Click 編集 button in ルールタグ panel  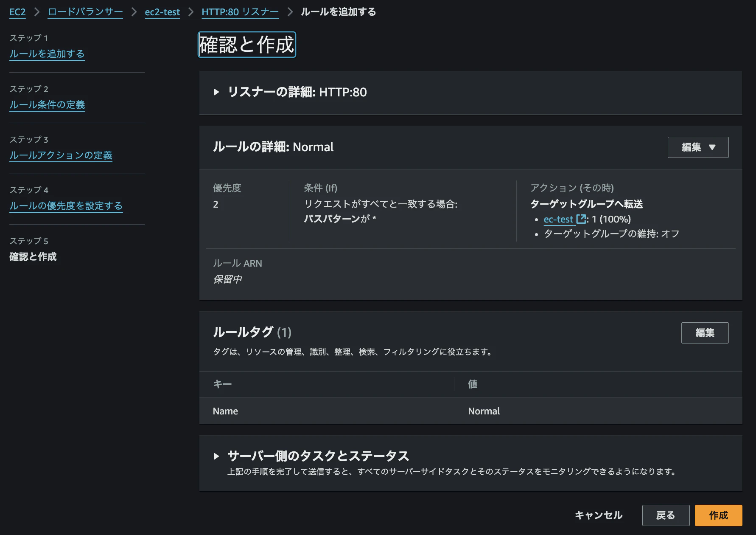705,333
